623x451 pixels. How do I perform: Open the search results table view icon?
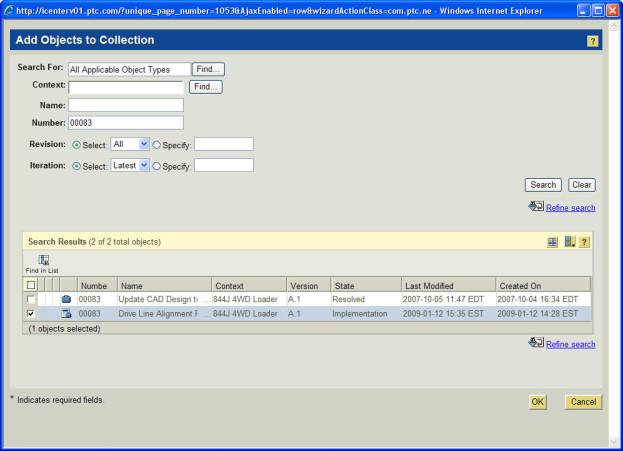point(552,242)
